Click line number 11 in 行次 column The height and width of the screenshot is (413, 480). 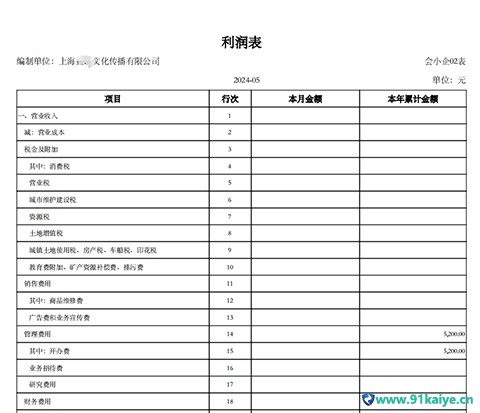230,284
